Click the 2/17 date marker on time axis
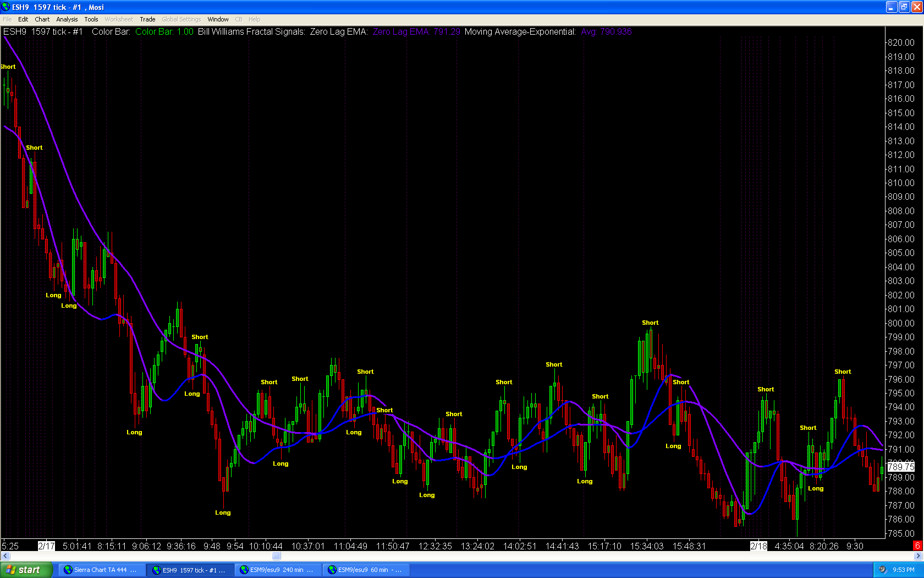Viewport: 924px width, 578px height. [x=46, y=546]
